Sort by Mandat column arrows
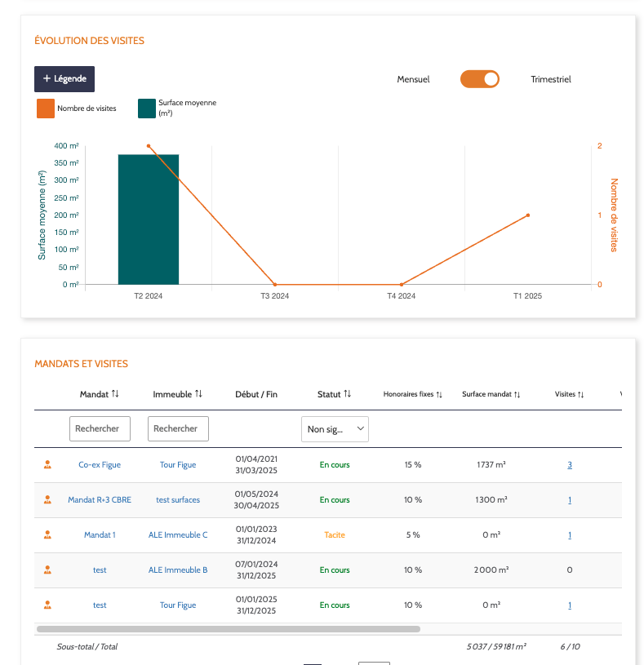Image resolution: width=644 pixels, height=665 pixels. tap(115, 394)
